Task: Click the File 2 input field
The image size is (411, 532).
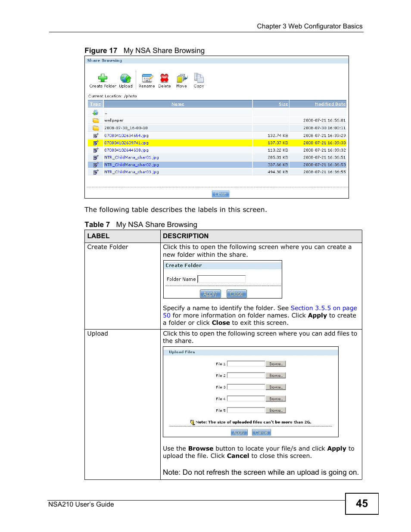Action: [246, 376]
